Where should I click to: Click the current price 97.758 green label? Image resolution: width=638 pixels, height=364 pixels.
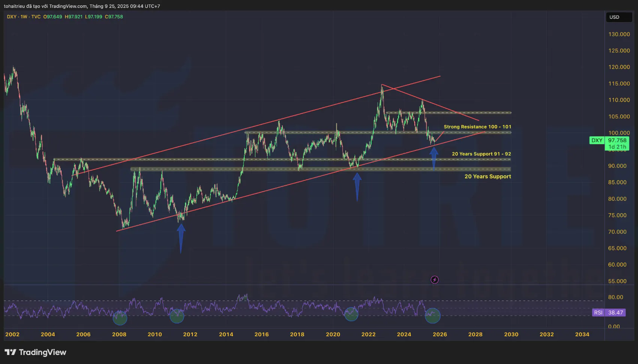coord(617,140)
